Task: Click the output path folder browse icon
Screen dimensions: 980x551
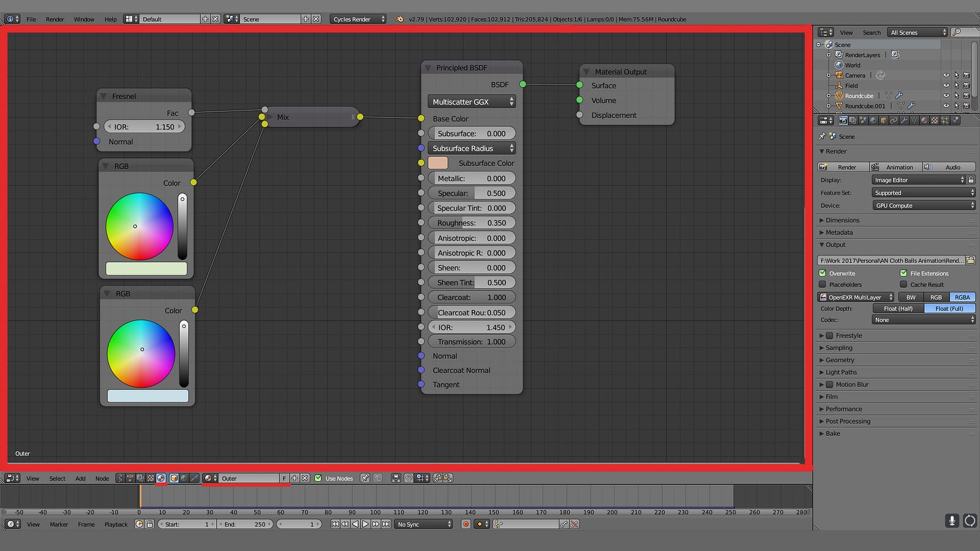Action: coord(970,261)
